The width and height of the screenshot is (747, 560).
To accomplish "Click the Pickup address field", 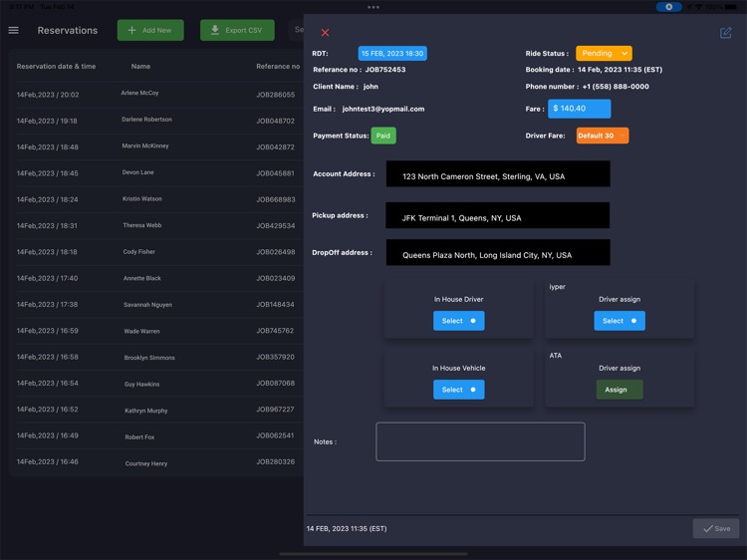I will coord(497,215).
